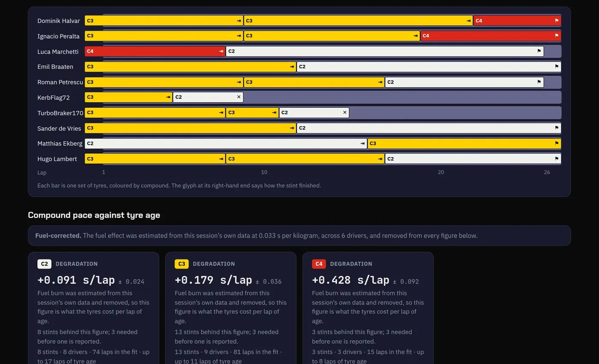This screenshot has height=364, width=599.
Task: Click the '± 0.092' uncertainty figure
Action: click(x=406, y=281)
